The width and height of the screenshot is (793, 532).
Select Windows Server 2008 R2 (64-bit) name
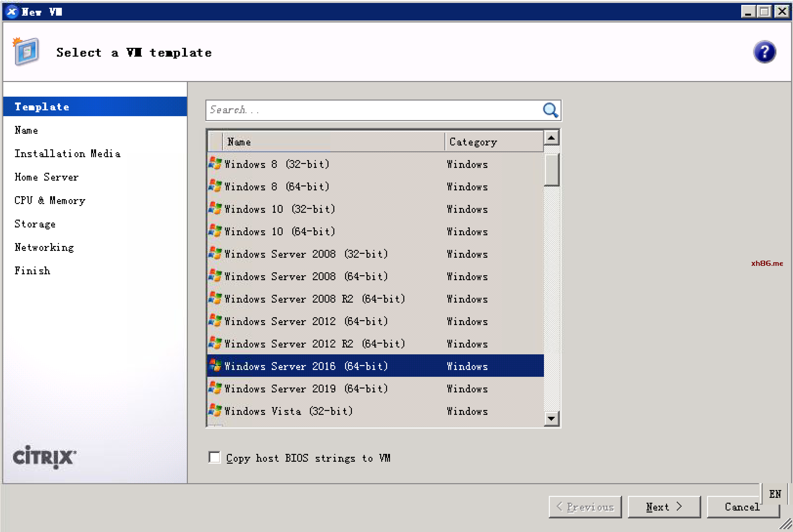pyautogui.click(x=315, y=299)
